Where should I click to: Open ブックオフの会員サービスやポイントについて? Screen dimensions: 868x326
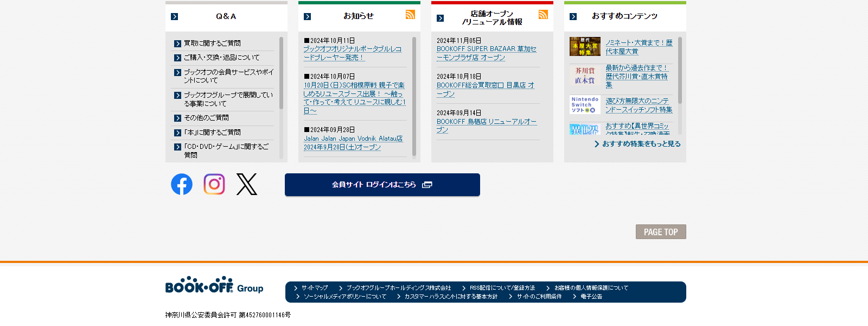(228, 76)
